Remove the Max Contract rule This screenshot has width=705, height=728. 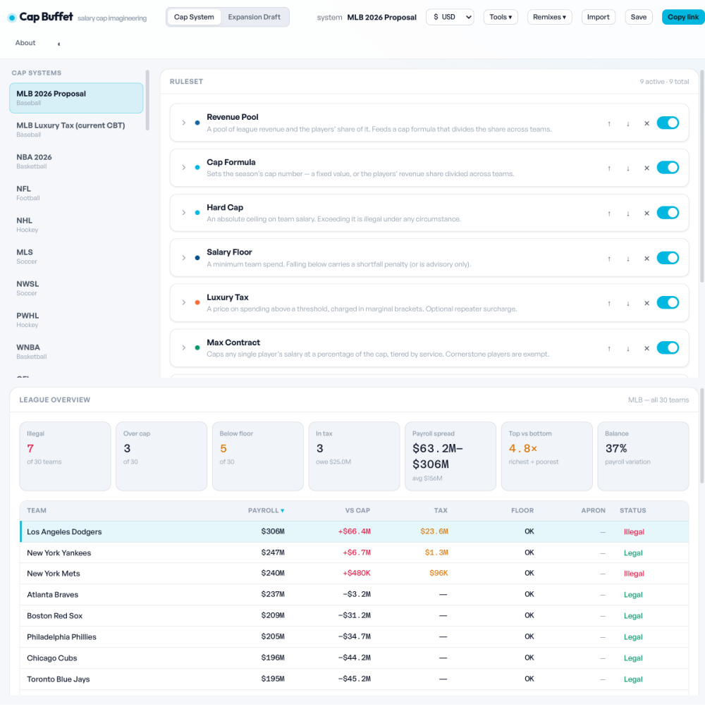646,348
